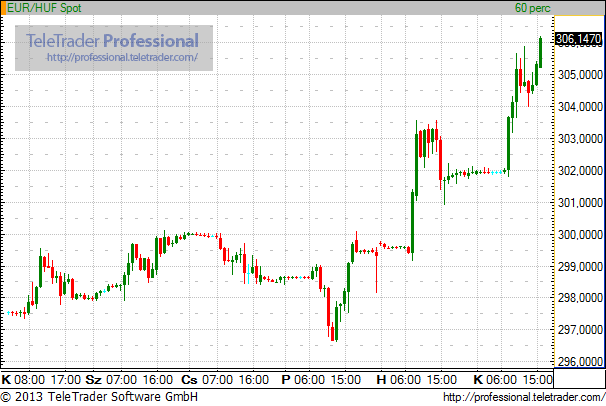Click the 304,0000 price axis label
This screenshot has width=606, height=406.
pyautogui.click(x=580, y=107)
